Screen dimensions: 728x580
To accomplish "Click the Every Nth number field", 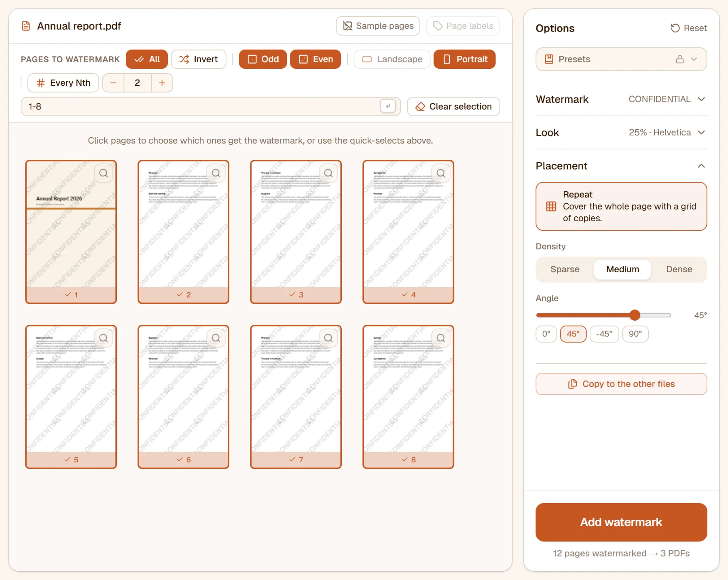I will tap(138, 83).
